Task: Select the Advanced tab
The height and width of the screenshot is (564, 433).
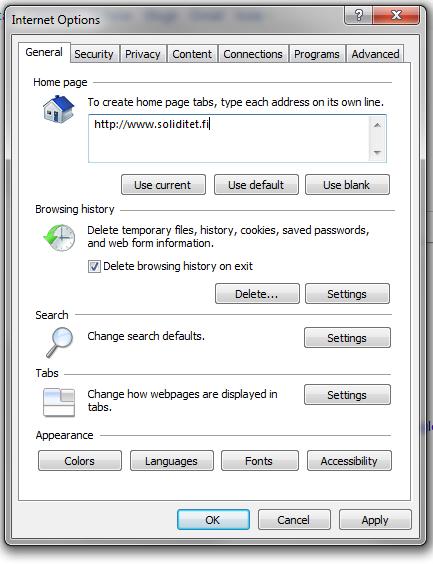Action: [375, 54]
